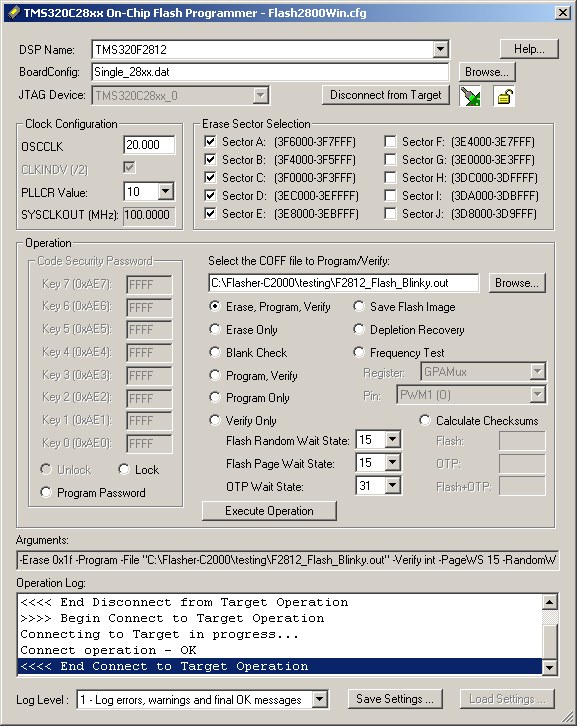577x726 pixels.
Task: Open OTP Wait State dropdown
Action: point(392,485)
